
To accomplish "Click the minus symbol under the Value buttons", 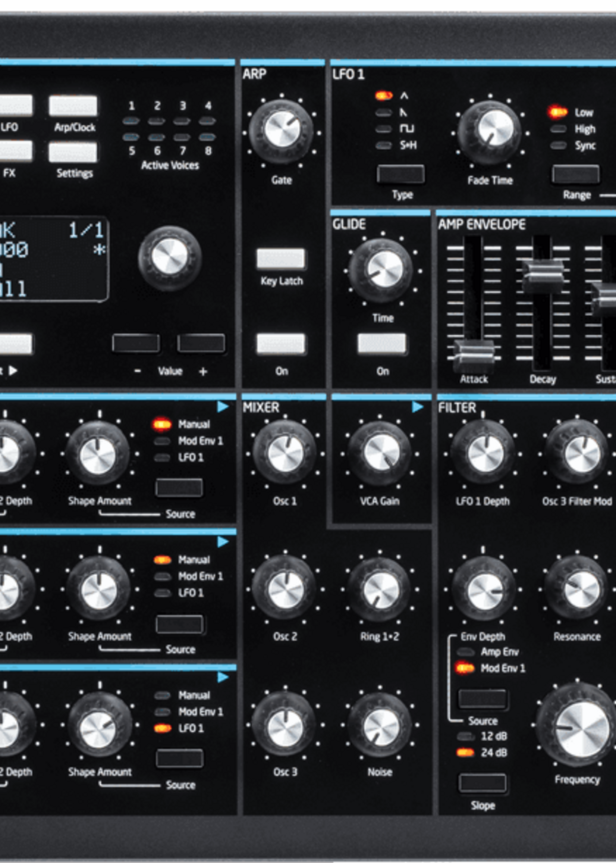I will pos(138,371).
